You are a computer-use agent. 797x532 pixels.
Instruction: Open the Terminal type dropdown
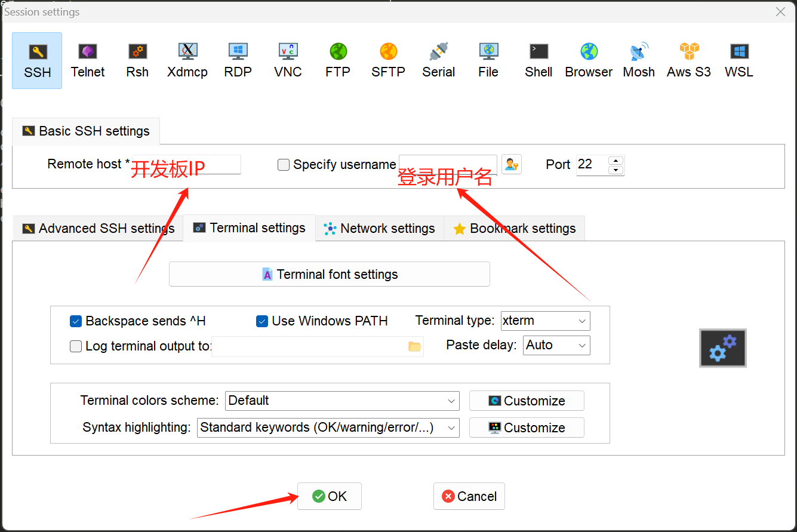[545, 321]
